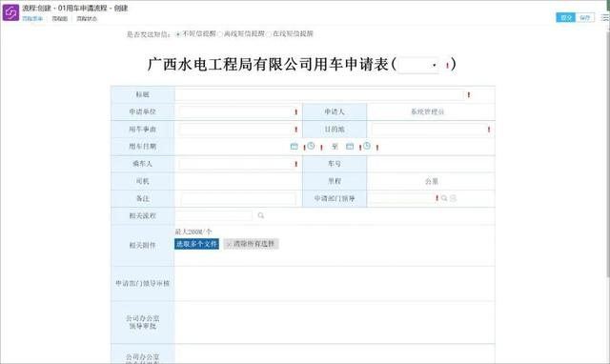The image size is (610, 364).
Task: Open the dropdown in the form title parentheses
Action: 418,65
